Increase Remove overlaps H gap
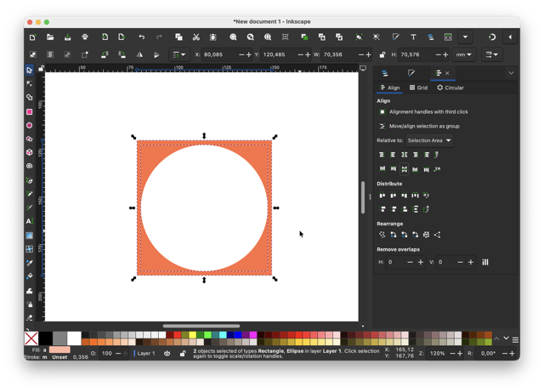The height and width of the screenshot is (392, 544). pyautogui.click(x=421, y=262)
